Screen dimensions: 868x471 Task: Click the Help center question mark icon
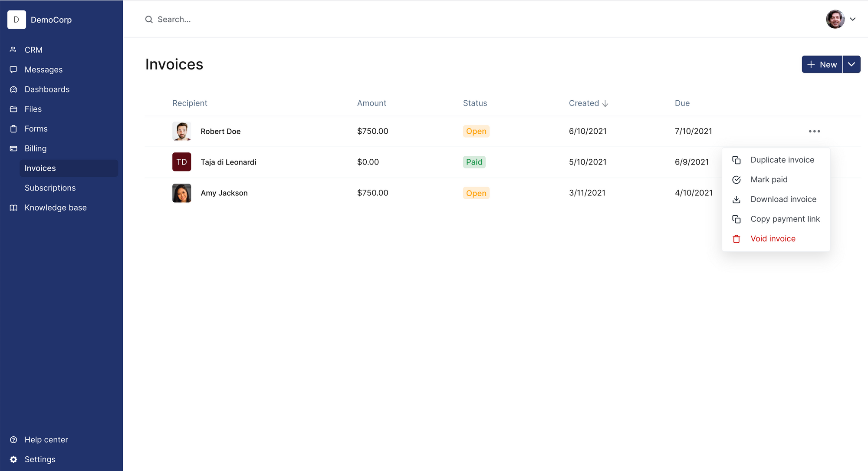[13, 440]
